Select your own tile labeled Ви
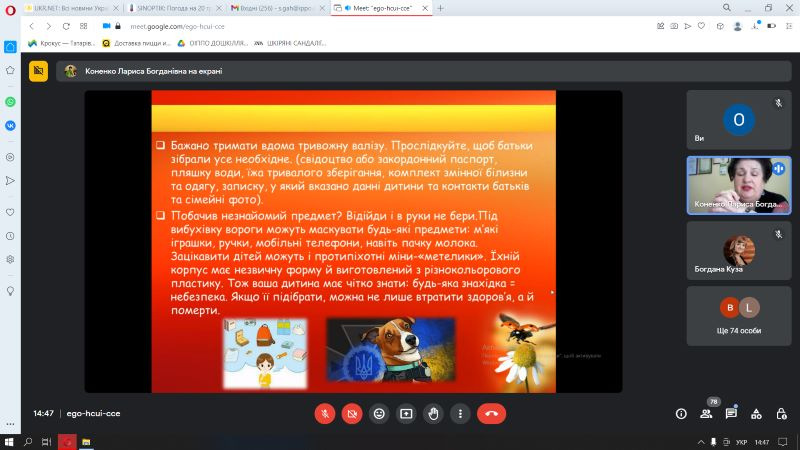This screenshot has width=800, height=450. pyautogui.click(x=739, y=120)
